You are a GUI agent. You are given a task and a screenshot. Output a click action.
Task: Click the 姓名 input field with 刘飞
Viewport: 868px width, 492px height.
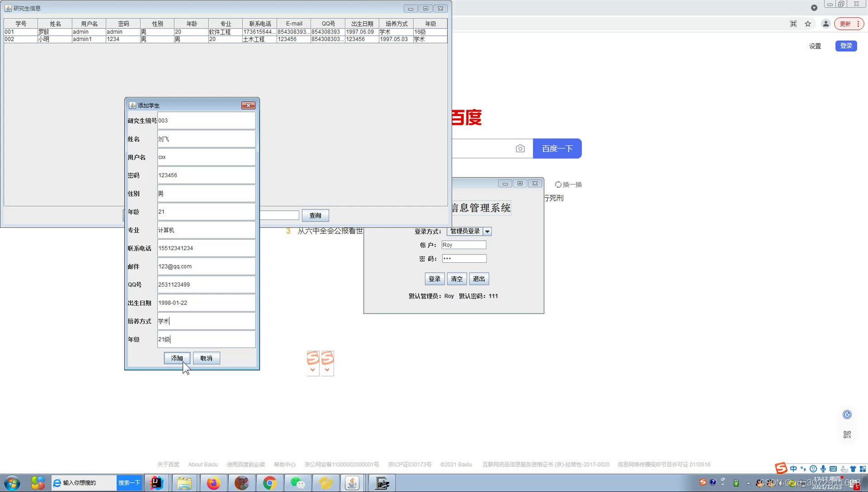[x=206, y=139]
